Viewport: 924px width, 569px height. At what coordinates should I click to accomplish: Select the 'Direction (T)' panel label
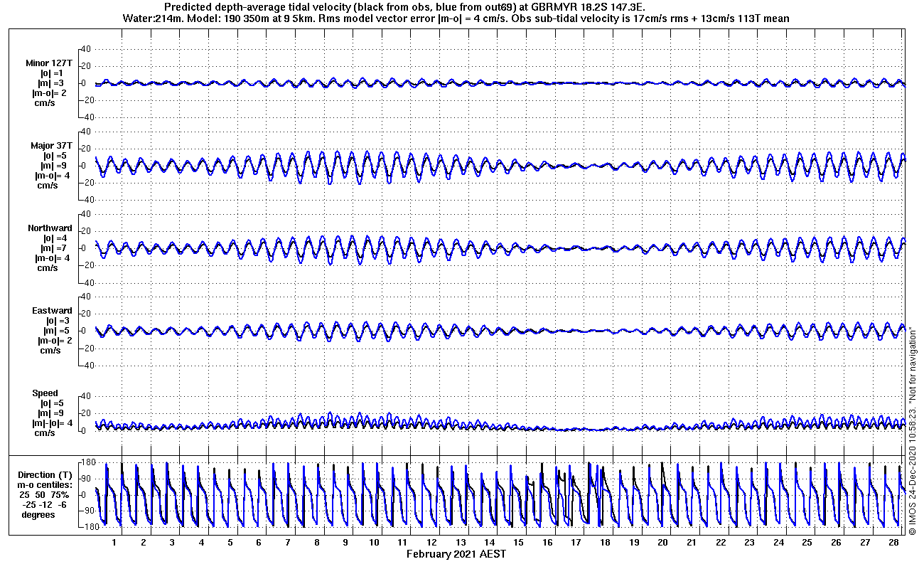point(45,474)
